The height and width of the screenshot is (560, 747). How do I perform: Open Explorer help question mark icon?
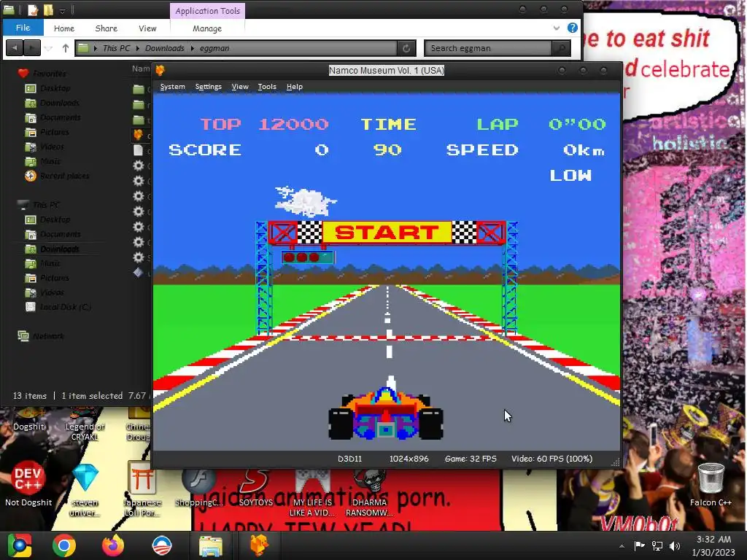[573, 28]
